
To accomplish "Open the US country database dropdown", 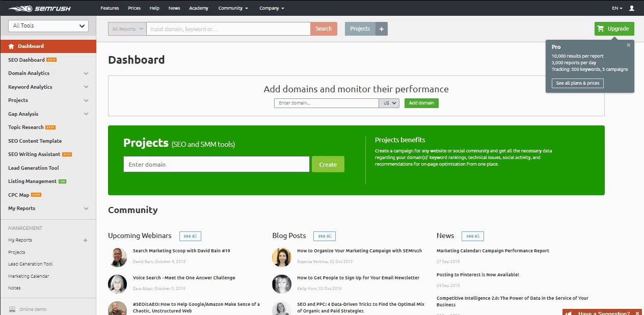I will 390,103.
